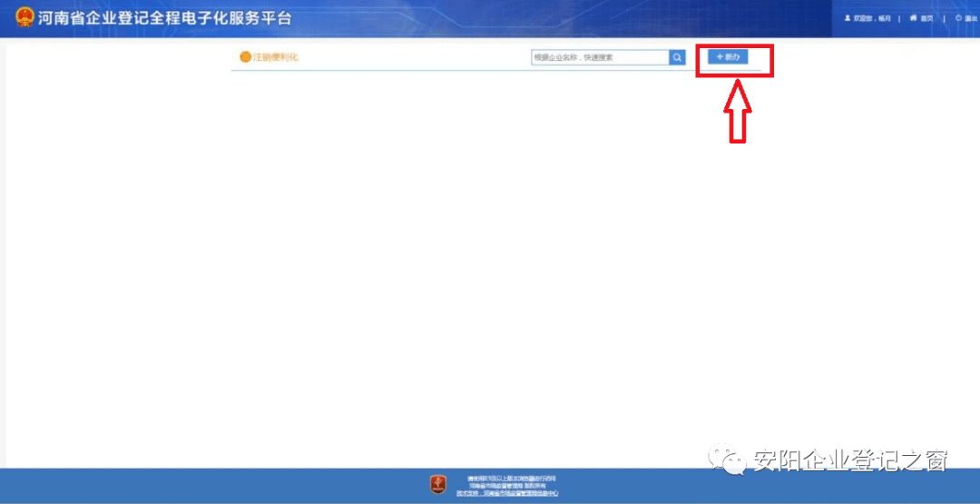Click the 新办 new application button
Image resolution: width=980 pixels, height=504 pixels.
point(728,57)
